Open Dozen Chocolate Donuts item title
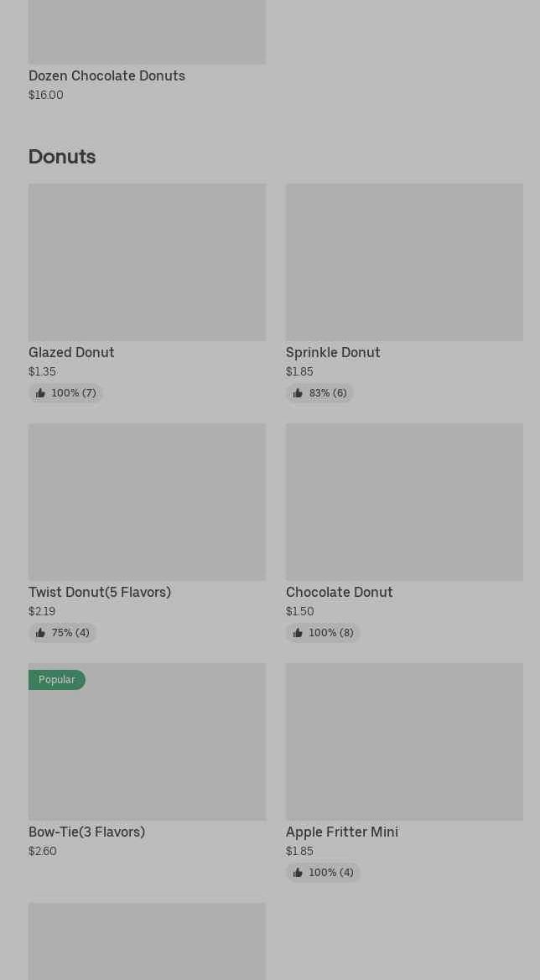The image size is (540, 980). tap(106, 75)
